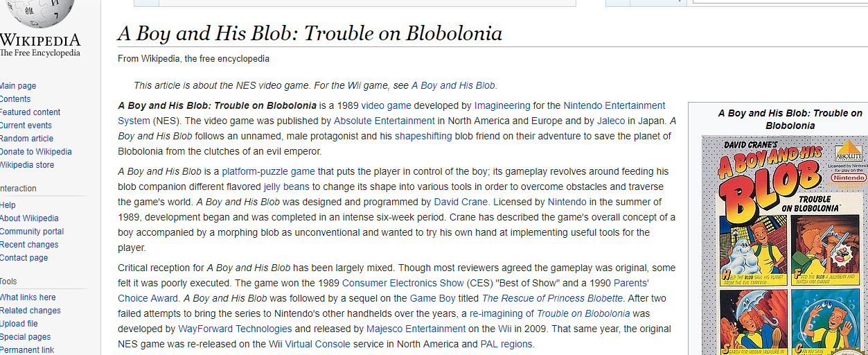Open the Nintendo Entertainment System link

click(x=391, y=113)
